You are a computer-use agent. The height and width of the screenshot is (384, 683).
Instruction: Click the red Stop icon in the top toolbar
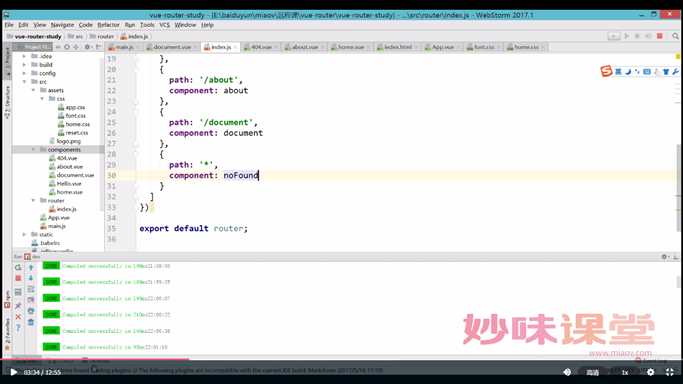(x=660, y=36)
